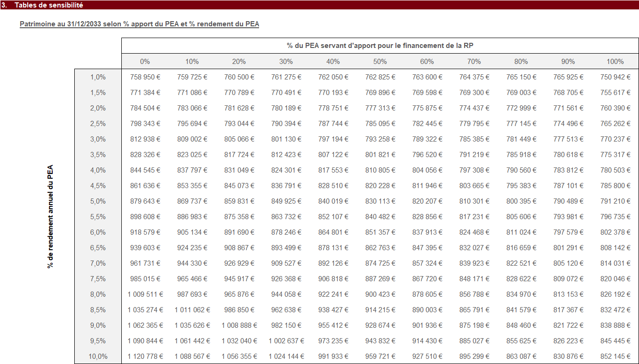Click the cell "817 367 €"
Image resolution: width=639 pixels, height=364 pixels.
568,310
